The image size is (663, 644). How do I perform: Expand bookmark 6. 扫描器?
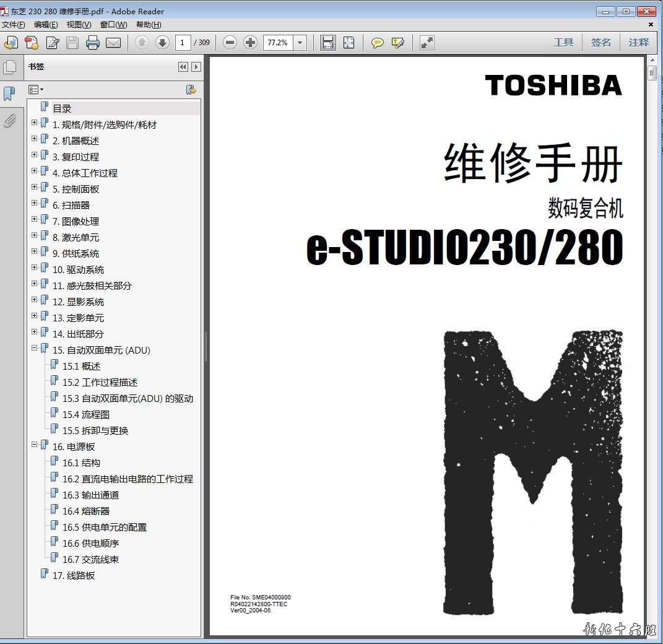click(x=35, y=204)
